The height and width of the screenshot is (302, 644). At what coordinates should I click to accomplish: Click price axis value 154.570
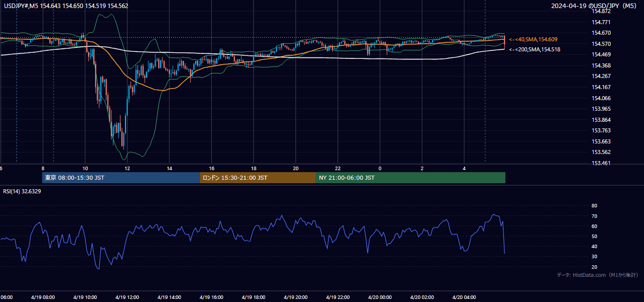click(602, 44)
